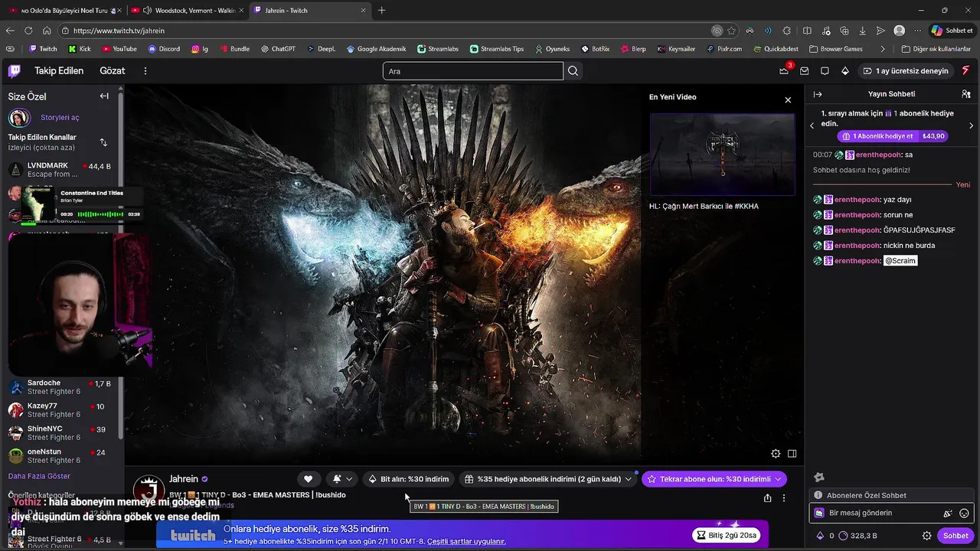Focus the Ara search field

(473, 71)
